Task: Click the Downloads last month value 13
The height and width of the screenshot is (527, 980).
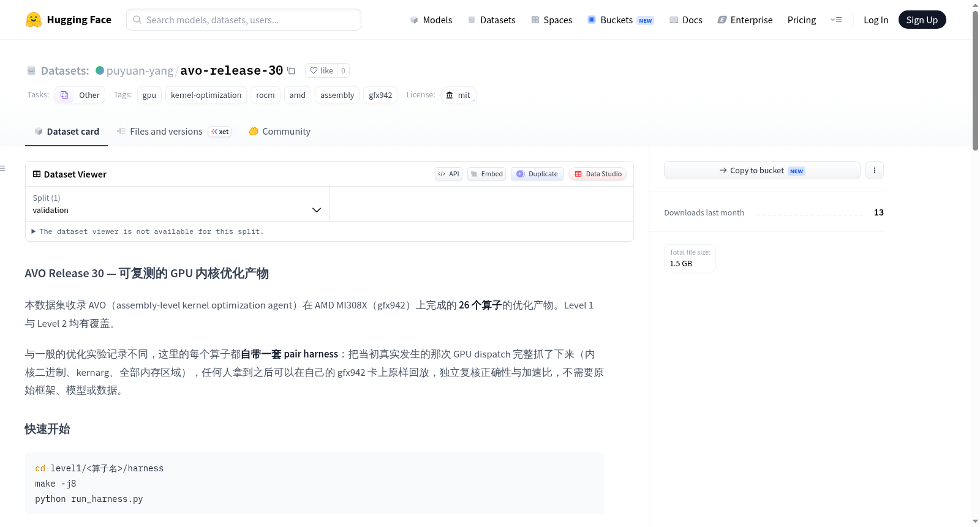Action: point(879,212)
